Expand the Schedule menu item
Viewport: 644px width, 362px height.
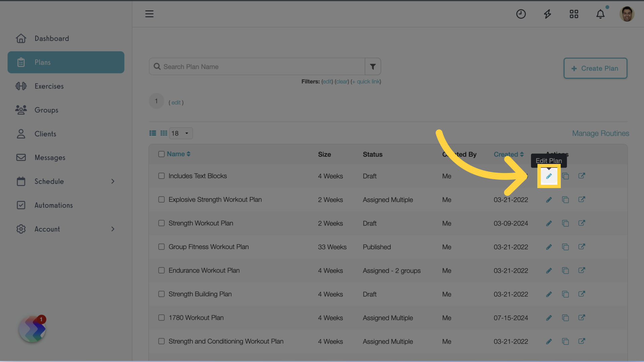click(x=112, y=182)
